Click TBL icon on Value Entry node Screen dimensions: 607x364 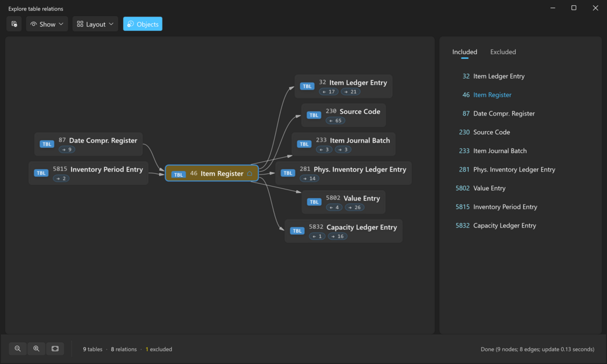(x=314, y=202)
